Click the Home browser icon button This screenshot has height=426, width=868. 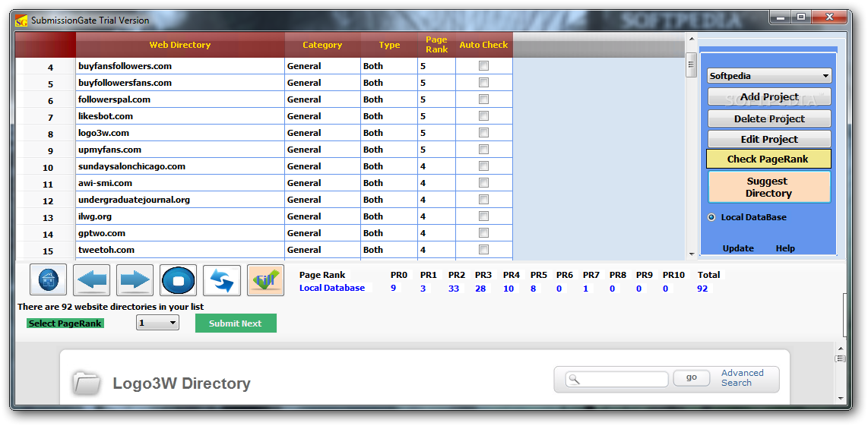[x=48, y=280]
